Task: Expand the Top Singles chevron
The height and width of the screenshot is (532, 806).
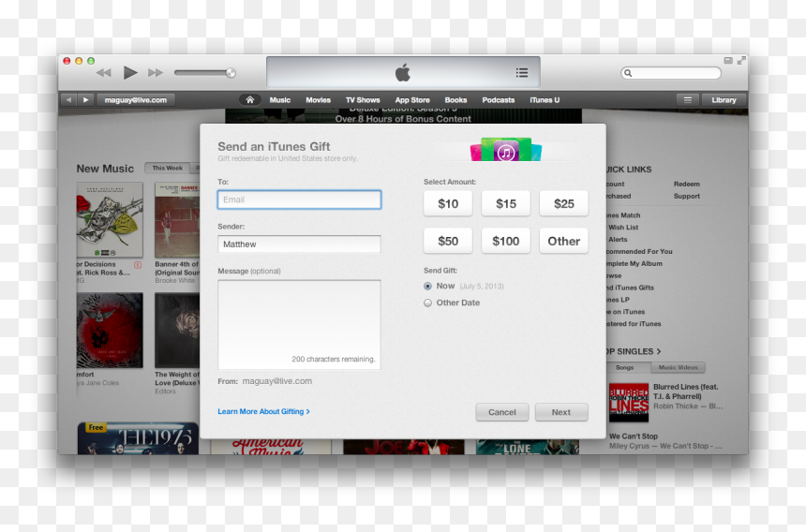Action: click(659, 352)
